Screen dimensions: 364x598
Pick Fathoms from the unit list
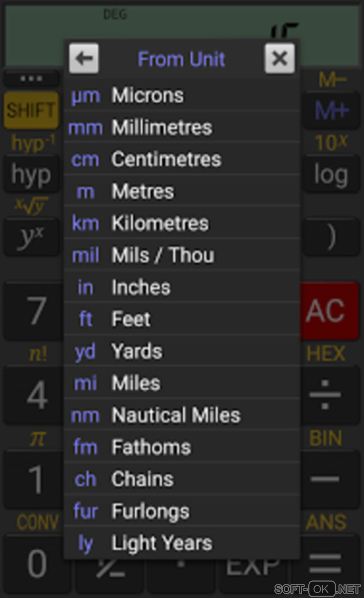(182, 447)
